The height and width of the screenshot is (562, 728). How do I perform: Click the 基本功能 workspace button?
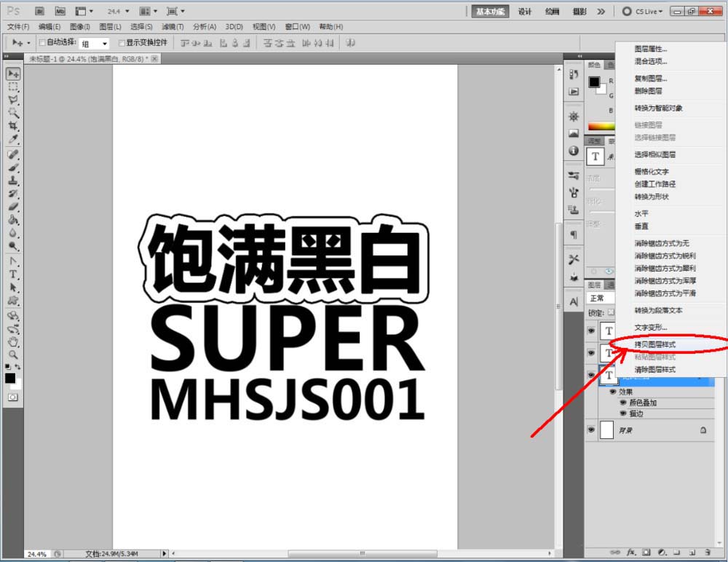pyautogui.click(x=489, y=11)
